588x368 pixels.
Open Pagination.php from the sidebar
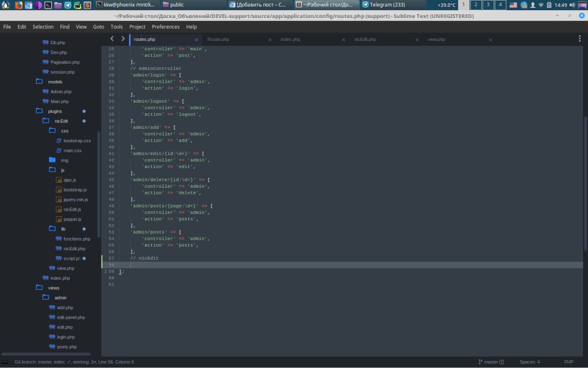pos(65,62)
